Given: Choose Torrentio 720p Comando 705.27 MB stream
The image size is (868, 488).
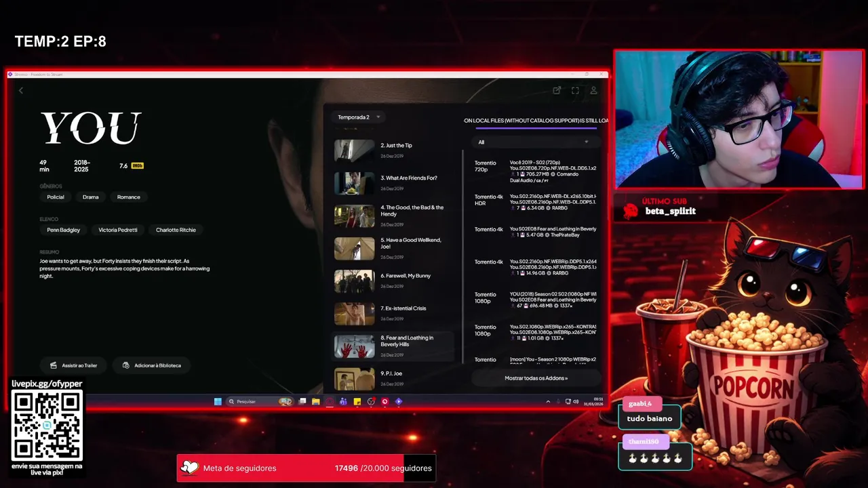Looking at the screenshot, I should coord(535,171).
